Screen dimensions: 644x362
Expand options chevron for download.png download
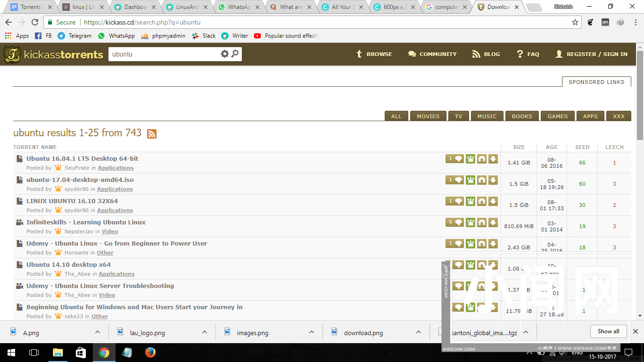[419, 332]
